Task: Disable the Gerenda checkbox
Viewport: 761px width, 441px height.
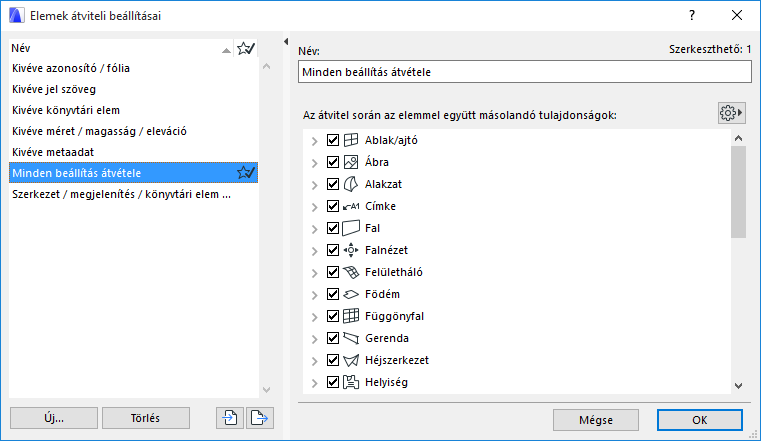Action: (333, 338)
